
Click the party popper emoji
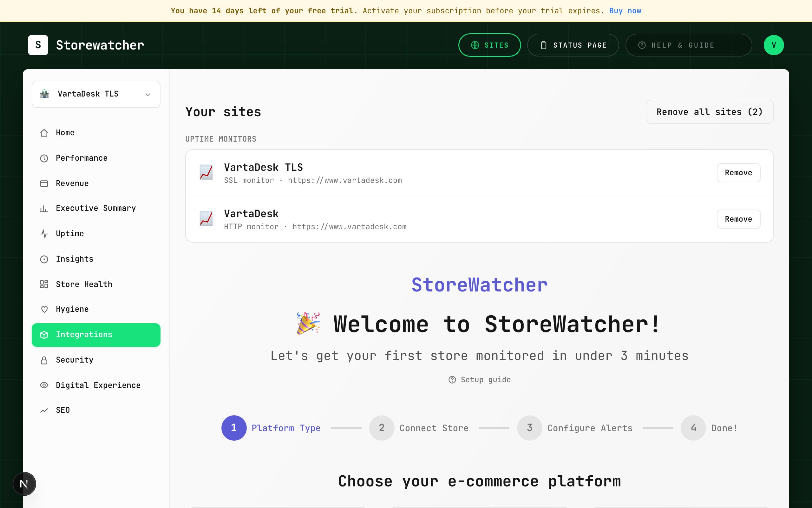pos(308,324)
